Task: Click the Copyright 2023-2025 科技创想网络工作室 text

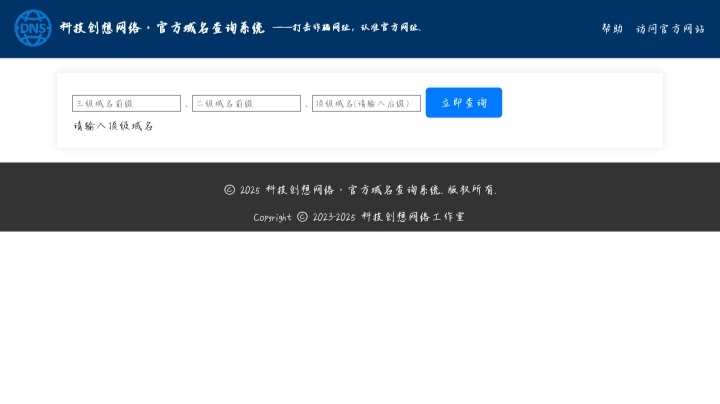Action: (x=359, y=217)
